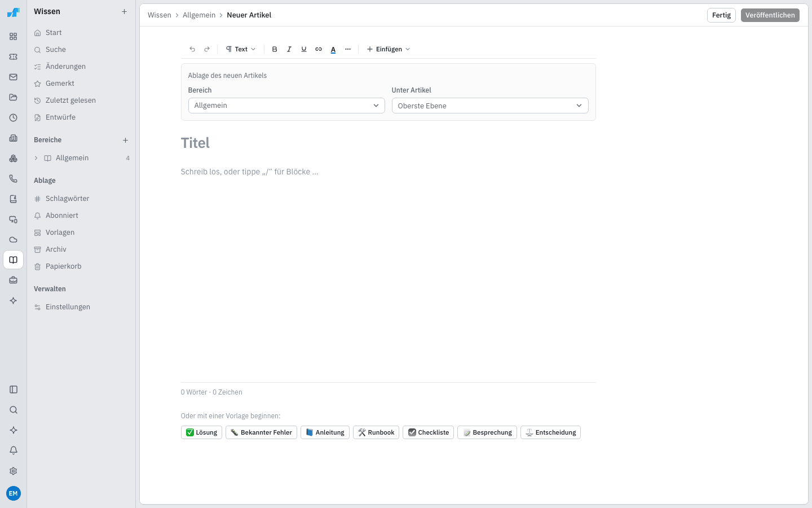Click the Titel input field
Screen dimensions: 812x508
click(388, 143)
